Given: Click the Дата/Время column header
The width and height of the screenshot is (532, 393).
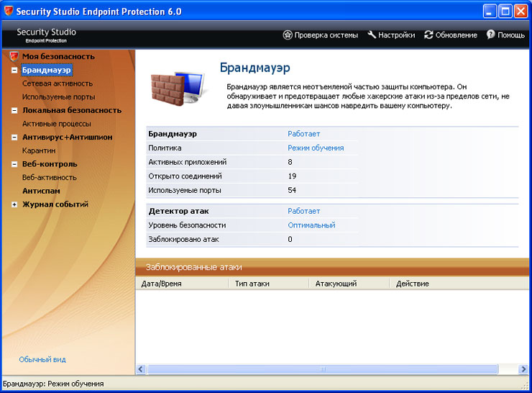Looking at the screenshot, I should (182, 284).
